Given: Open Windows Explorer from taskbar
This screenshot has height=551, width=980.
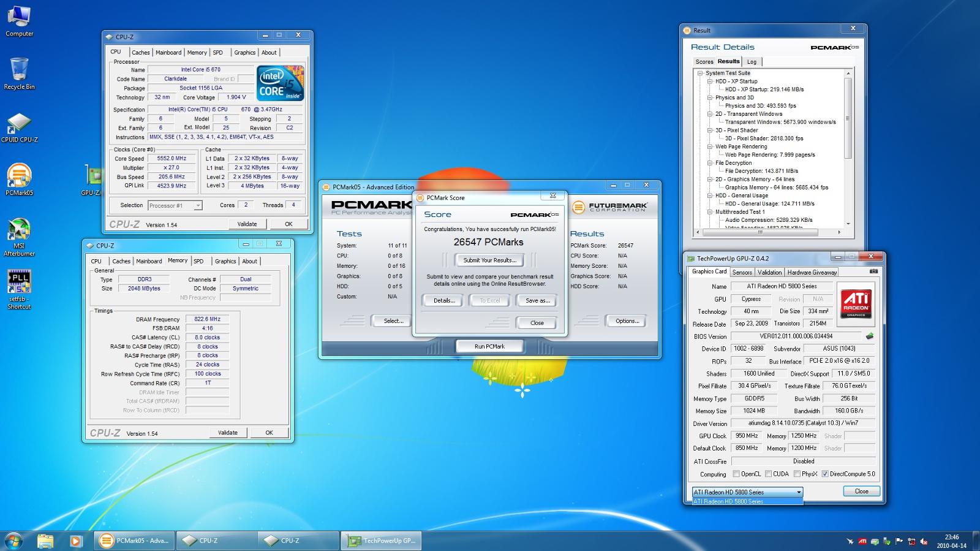Looking at the screenshot, I should click(45, 541).
